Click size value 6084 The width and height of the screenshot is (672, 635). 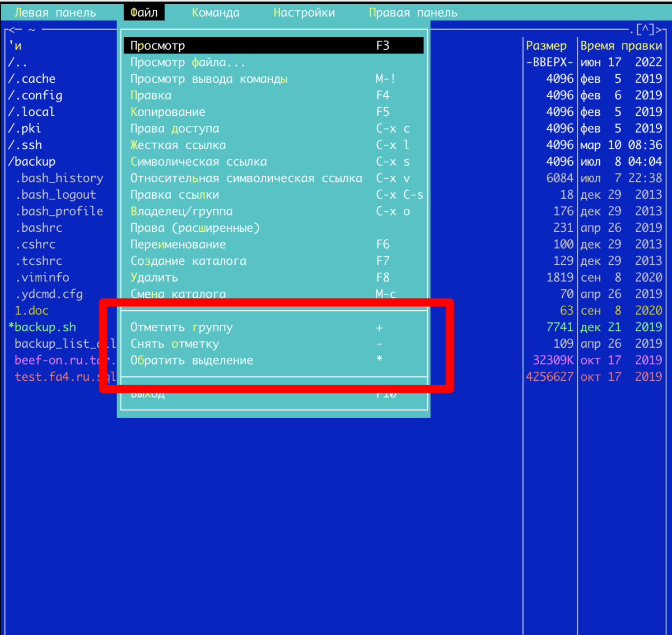[560, 178]
